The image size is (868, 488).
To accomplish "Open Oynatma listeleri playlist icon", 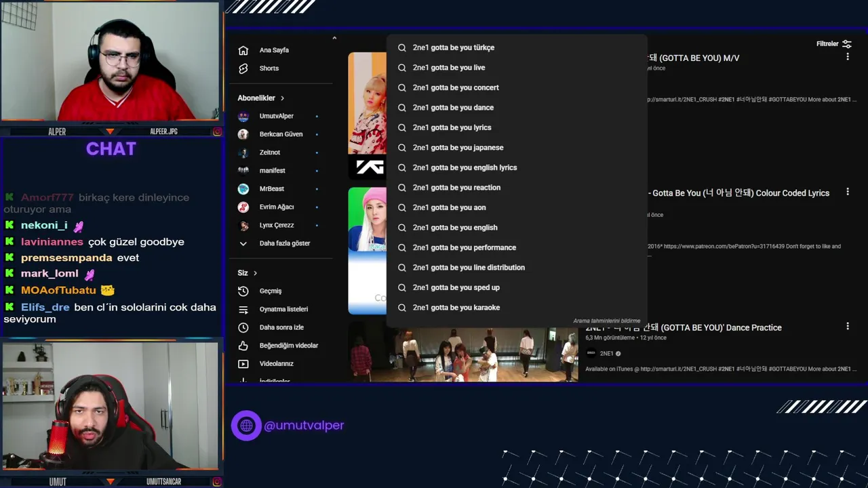I will tap(243, 309).
